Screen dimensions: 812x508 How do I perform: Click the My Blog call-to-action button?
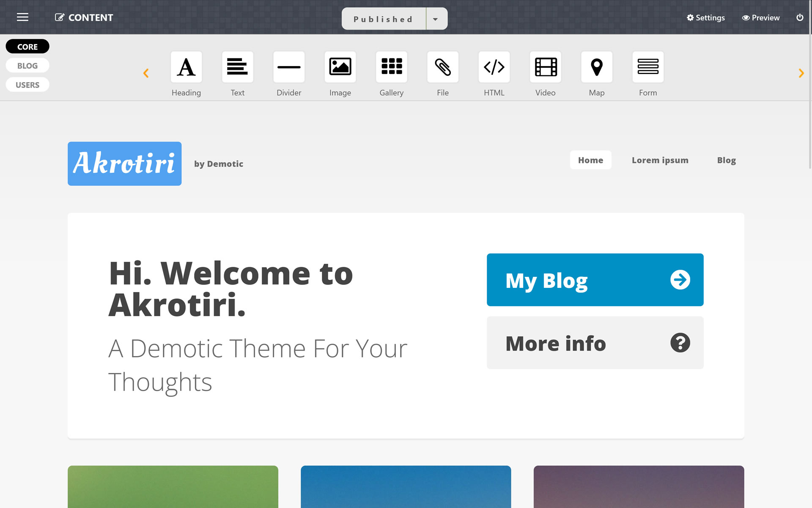point(595,280)
